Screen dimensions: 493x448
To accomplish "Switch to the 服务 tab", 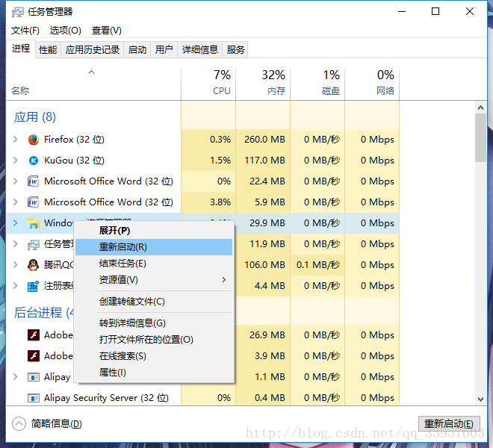I will (x=235, y=50).
